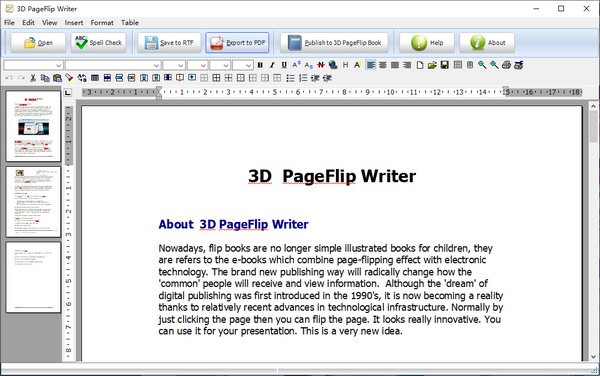Screen dimensions: 600x376
Task: Click Export to PDF button
Action: click(x=237, y=42)
